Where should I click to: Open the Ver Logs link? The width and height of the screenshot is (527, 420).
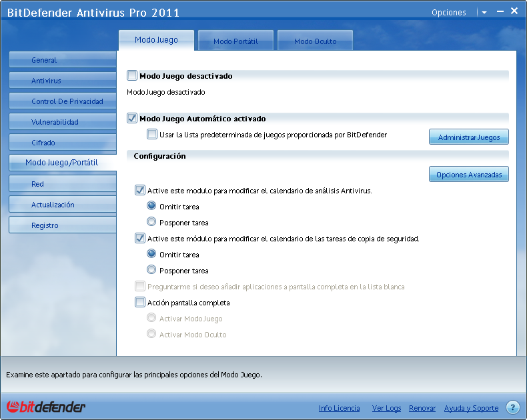(x=386, y=408)
